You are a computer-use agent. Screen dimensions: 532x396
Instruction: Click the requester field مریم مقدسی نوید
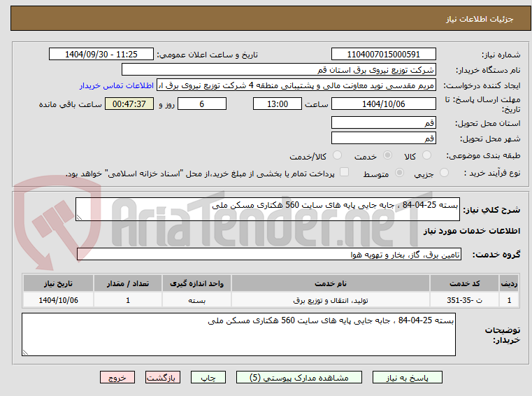point(296,85)
